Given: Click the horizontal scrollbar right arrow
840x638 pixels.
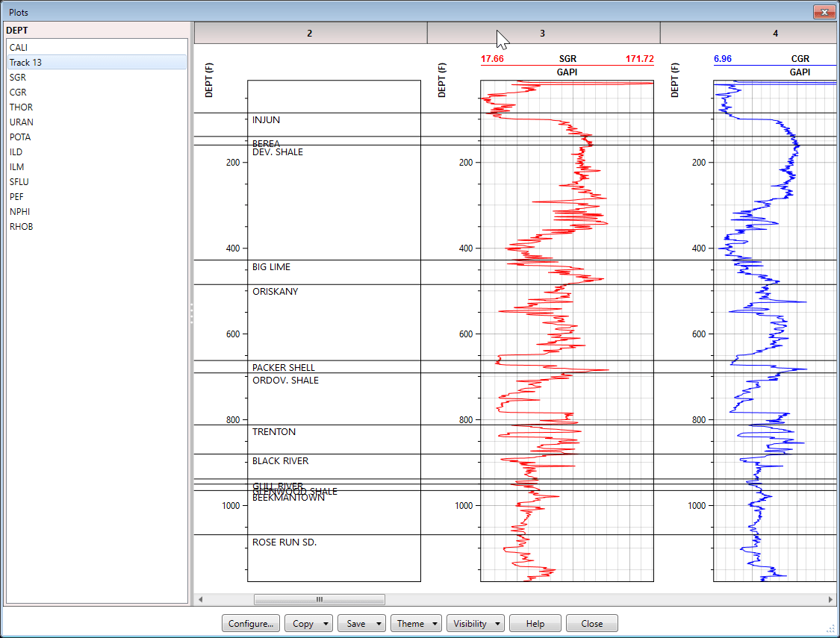Looking at the screenshot, I should [830, 599].
